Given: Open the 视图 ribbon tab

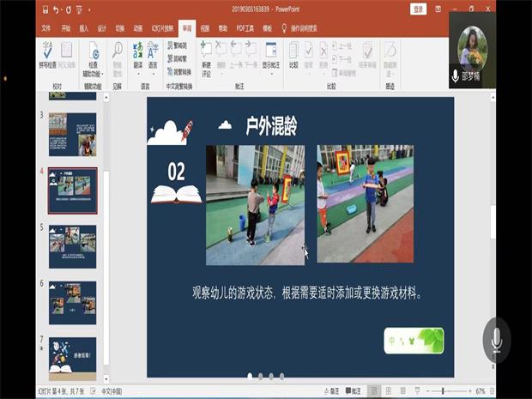Looking at the screenshot, I should click(x=205, y=27).
